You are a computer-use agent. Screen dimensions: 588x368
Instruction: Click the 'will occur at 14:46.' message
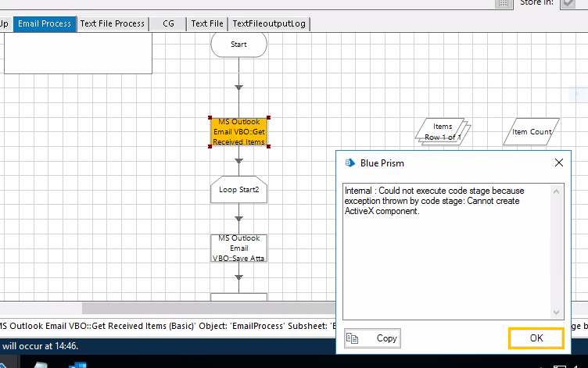tap(39, 346)
